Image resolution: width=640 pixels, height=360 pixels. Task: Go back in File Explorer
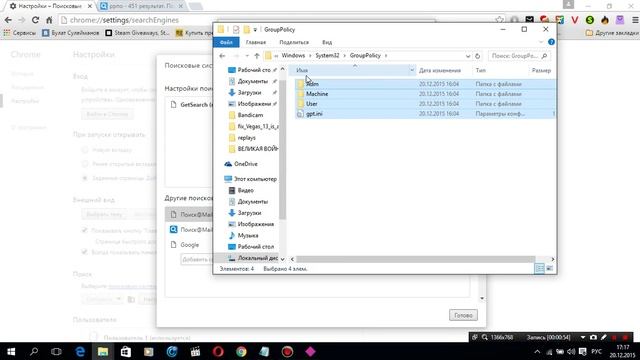222,56
